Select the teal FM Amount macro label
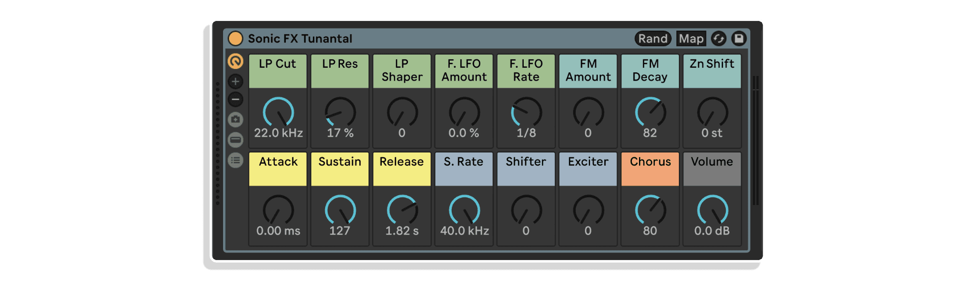The width and height of the screenshot is (980, 281). (x=588, y=71)
